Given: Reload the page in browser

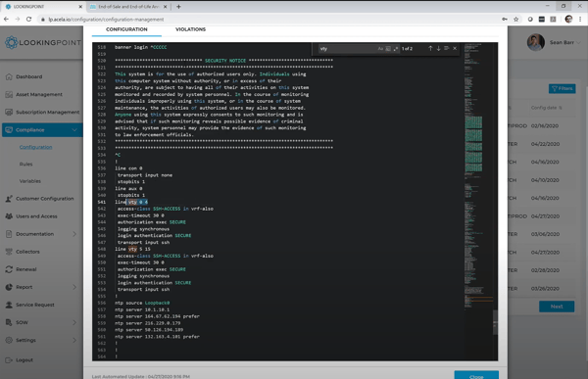Looking at the screenshot, I should [28, 20].
